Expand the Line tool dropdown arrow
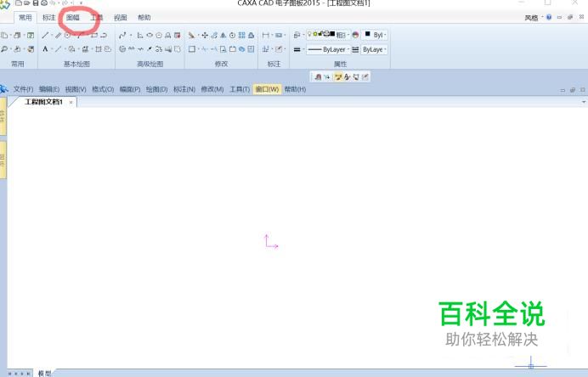Viewport: 588px width, 377px height. [x=52, y=35]
